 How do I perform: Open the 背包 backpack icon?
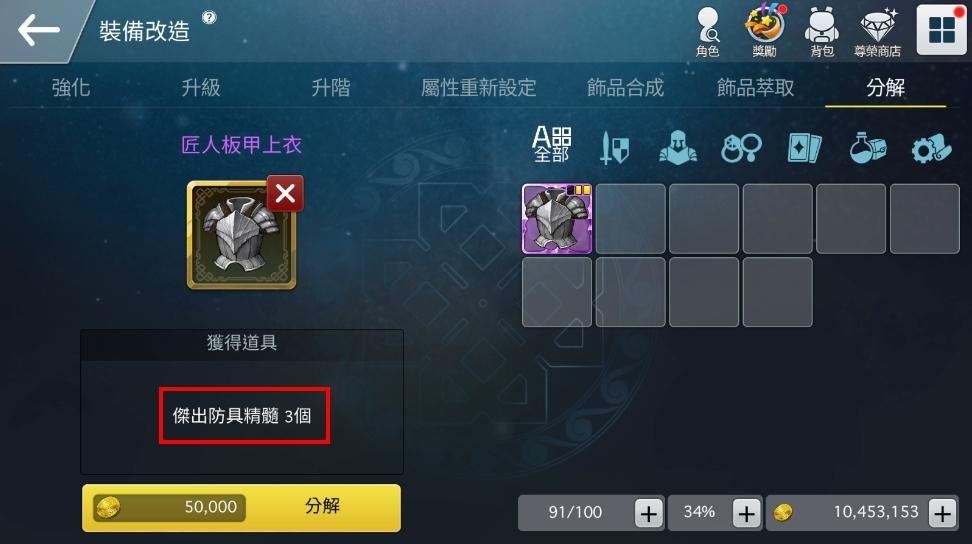click(x=822, y=32)
